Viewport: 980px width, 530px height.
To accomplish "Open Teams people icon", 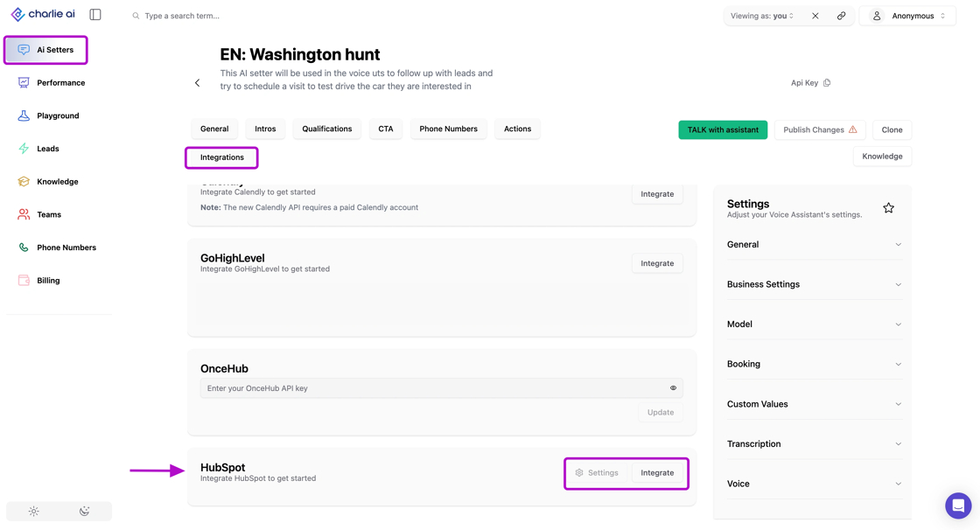I will click(24, 214).
